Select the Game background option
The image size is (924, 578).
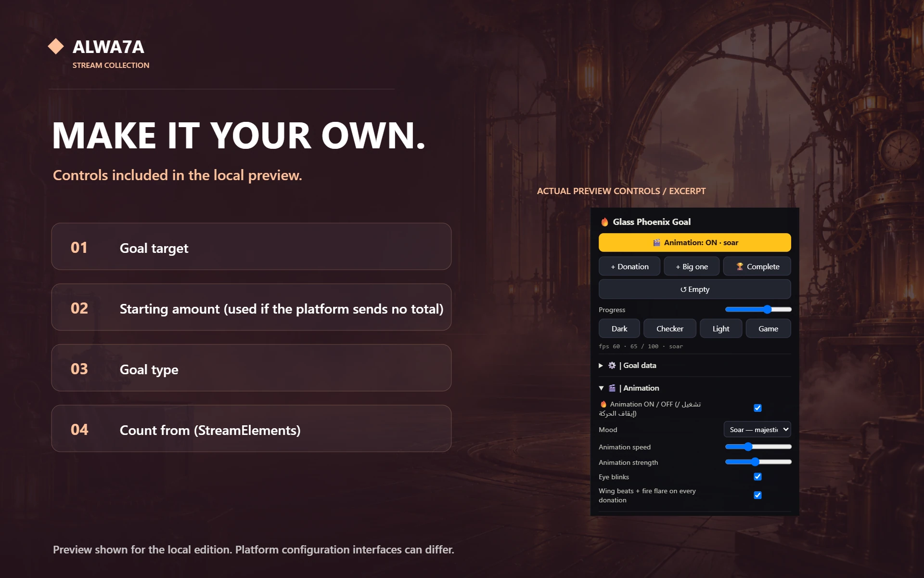tap(768, 328)
